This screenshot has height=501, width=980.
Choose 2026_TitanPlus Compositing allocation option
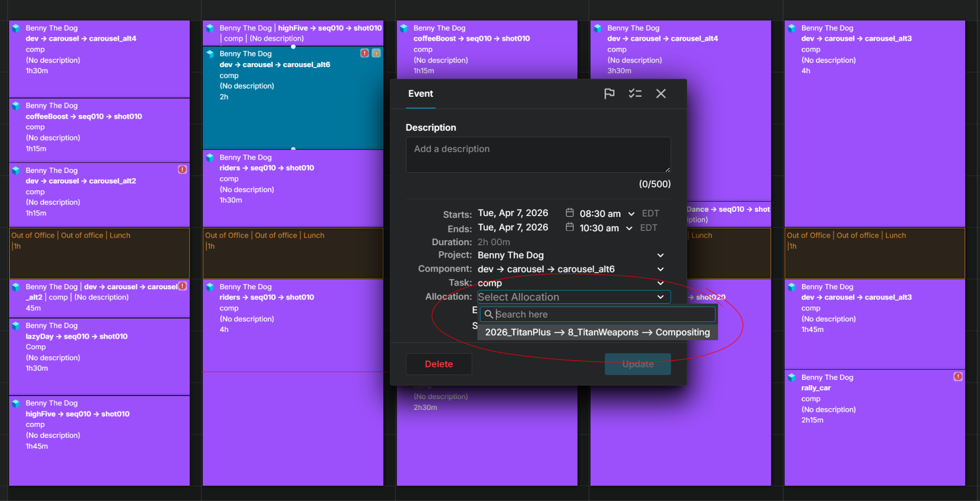[x=598, y=332]
